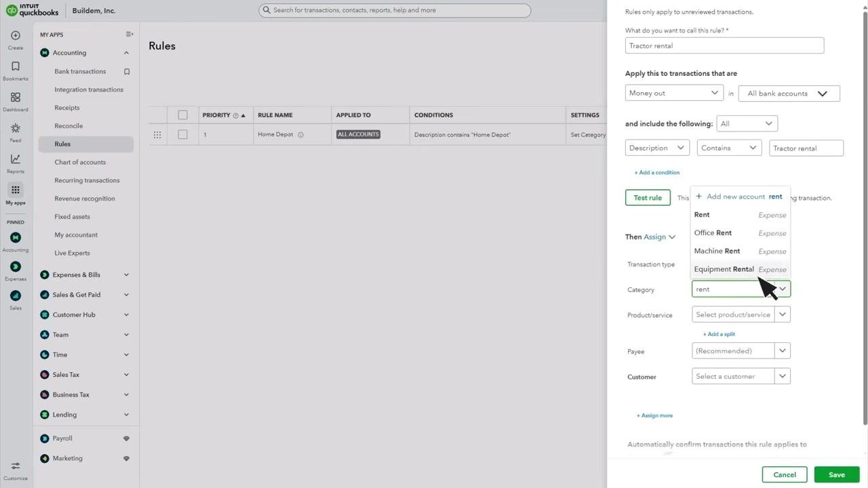This screenshot has height=488, width=868.
Task: Select Equipment Rental category option
Action: tap(740, 269)
